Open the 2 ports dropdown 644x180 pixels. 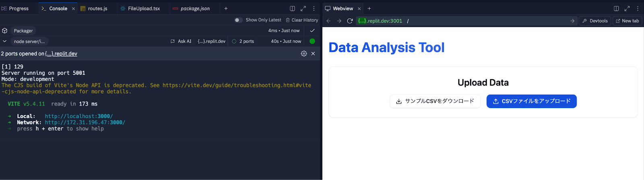click(x=243, y=41)
